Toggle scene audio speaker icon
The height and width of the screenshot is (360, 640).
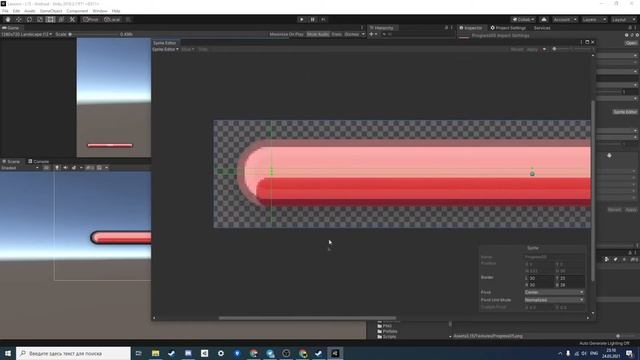65,168
